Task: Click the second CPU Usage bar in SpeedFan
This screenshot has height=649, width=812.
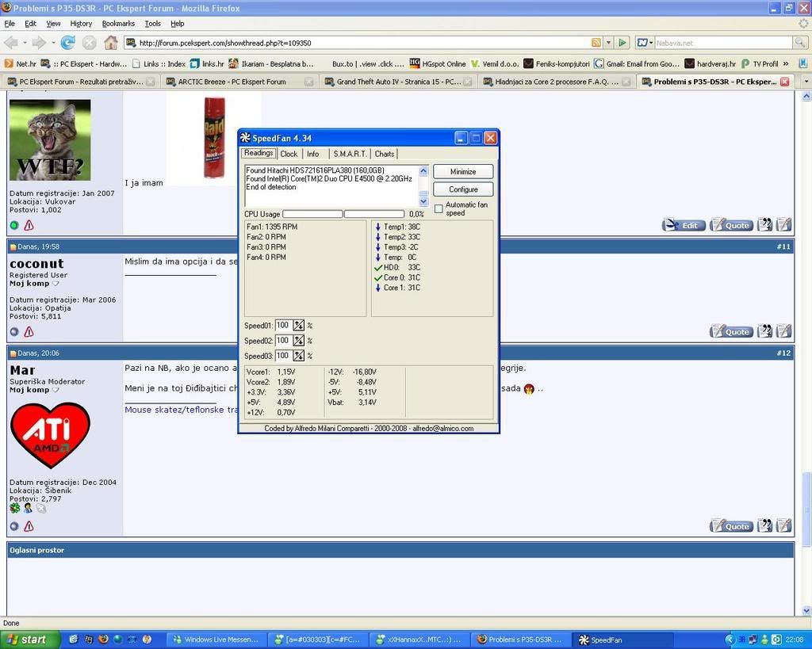Action: pos(374,214)
